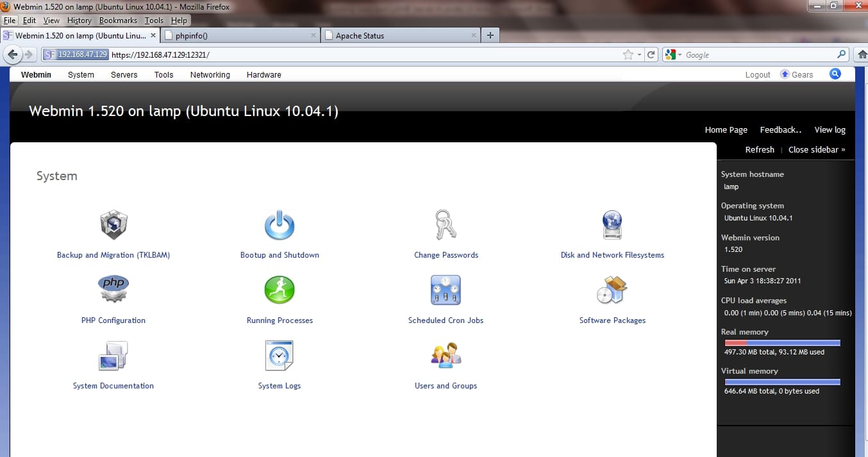
Task: Click Close sidebar link
Action: tap(816, 149)
